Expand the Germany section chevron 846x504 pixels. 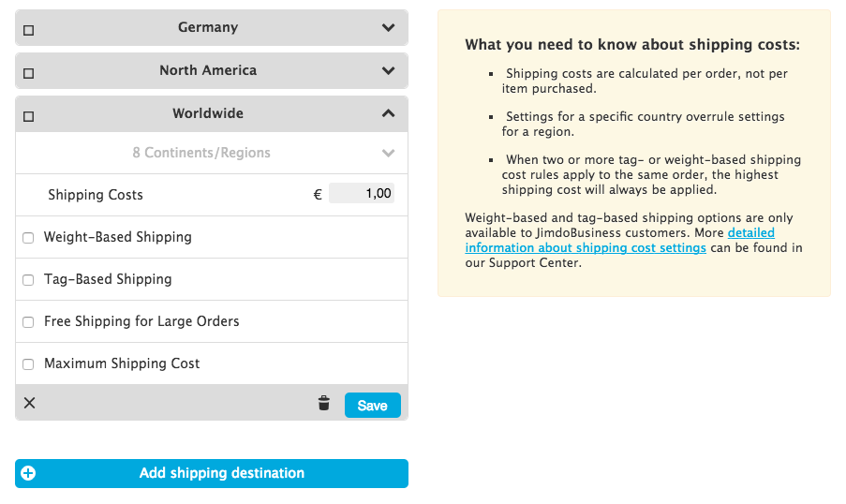pyautogui.click(x=389, y=27)
